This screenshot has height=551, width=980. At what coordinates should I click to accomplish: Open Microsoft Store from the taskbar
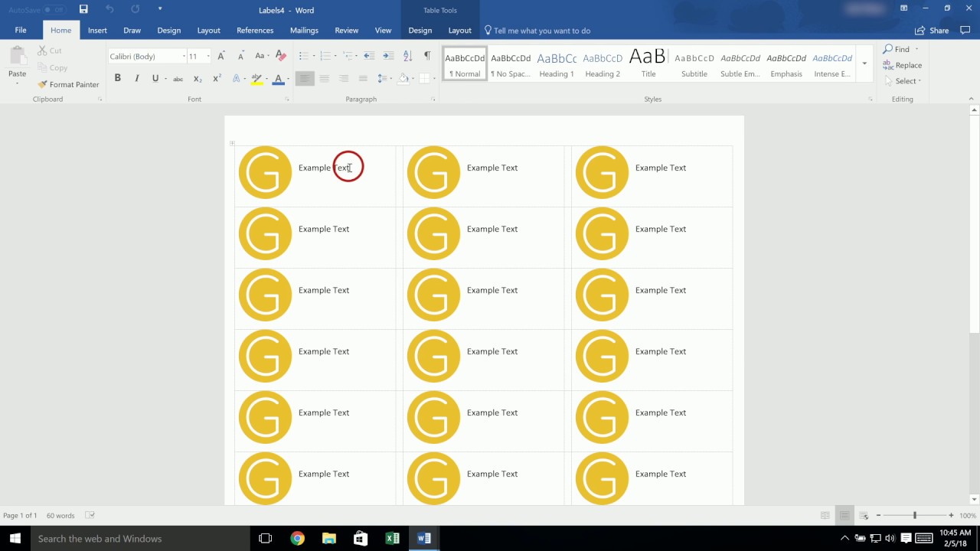[x=361, y=539]
